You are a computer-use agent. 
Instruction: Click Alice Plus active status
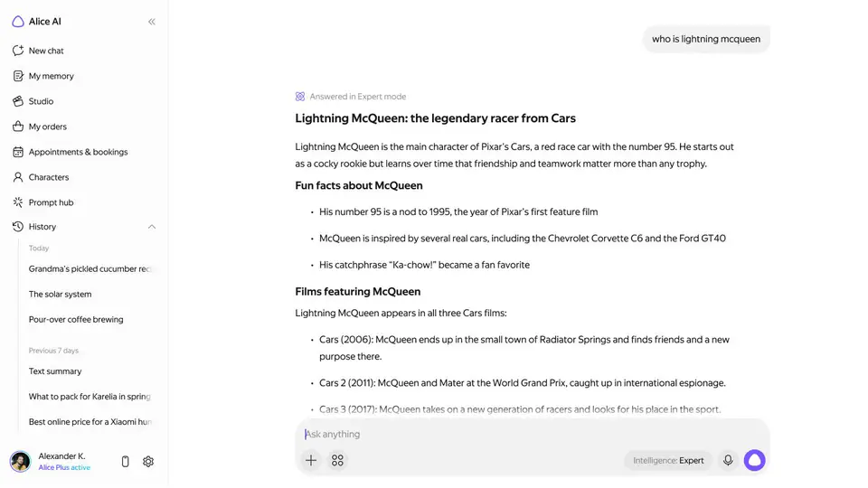tap(64, 467)
